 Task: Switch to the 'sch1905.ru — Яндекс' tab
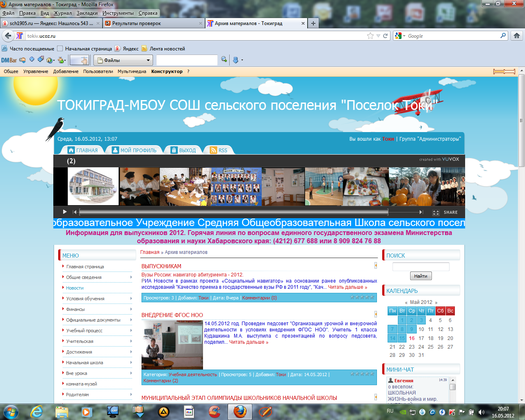coord(51,23)
